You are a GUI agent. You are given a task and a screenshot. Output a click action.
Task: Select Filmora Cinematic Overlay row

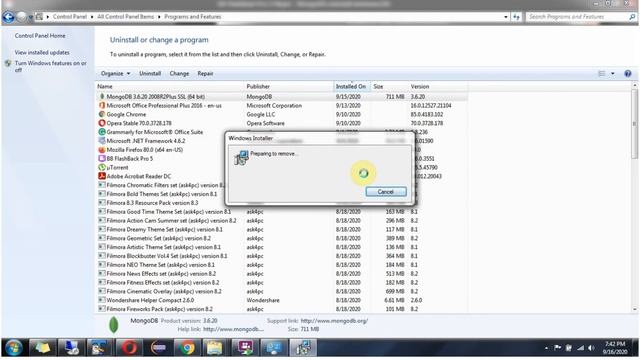click(282, 291)
